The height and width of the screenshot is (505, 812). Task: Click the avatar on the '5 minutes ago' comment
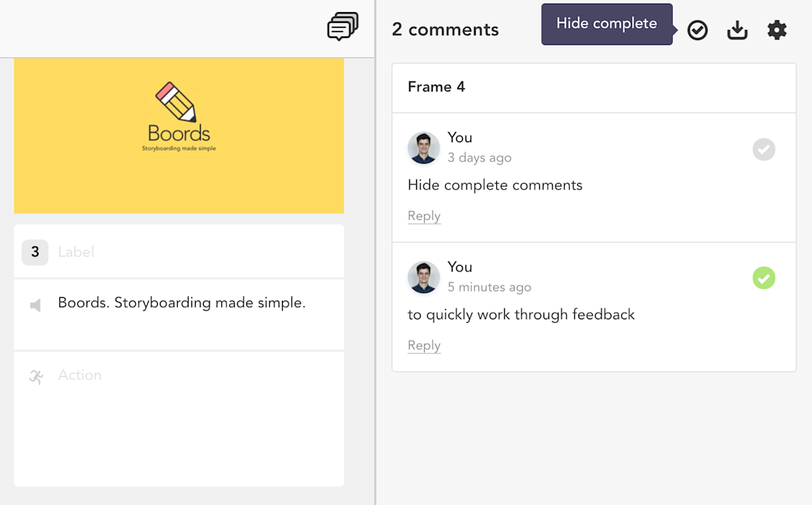pos(423,278)
